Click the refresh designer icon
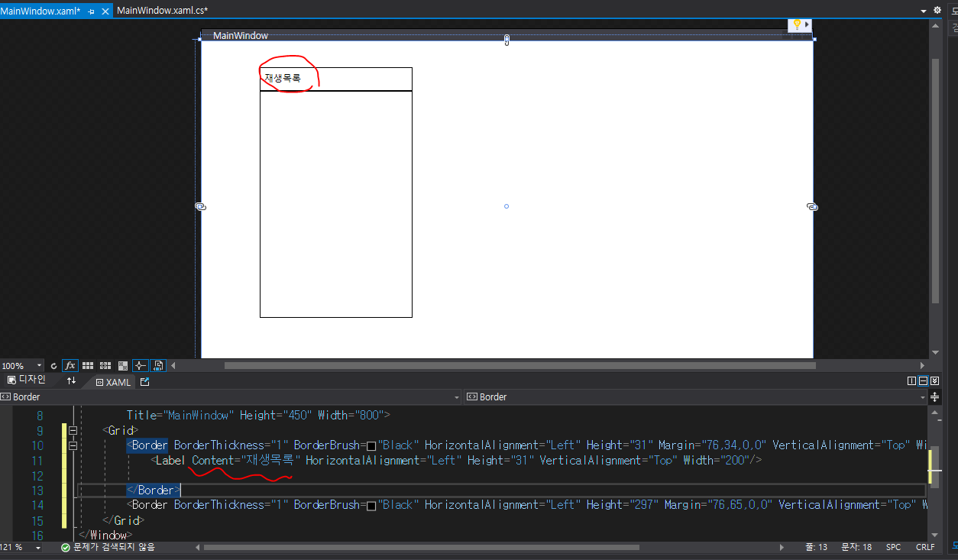Image resolution: width=958 pixels, height=560 pixels. pos(53,366)
